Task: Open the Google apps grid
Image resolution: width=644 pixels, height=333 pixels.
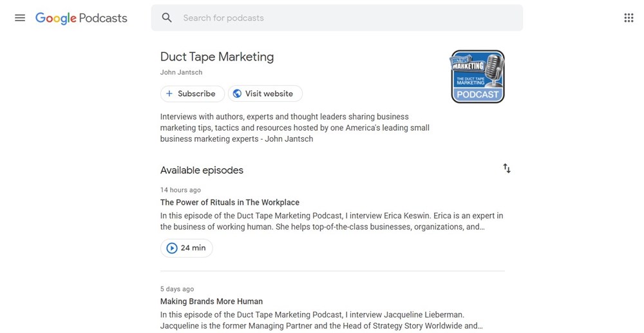Action: (629, 17)
